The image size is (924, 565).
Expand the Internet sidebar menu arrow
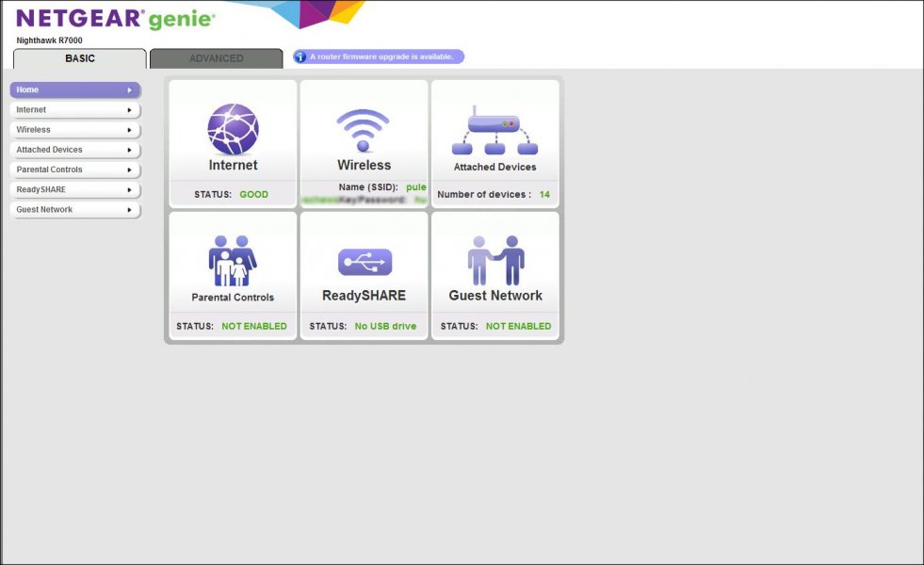point(130,110)
